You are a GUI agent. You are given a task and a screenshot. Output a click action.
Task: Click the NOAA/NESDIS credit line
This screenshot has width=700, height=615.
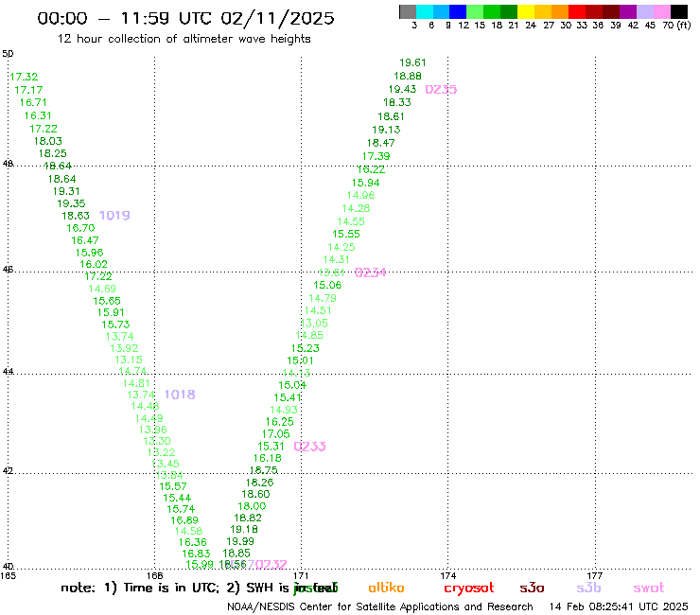coord(380,606)
